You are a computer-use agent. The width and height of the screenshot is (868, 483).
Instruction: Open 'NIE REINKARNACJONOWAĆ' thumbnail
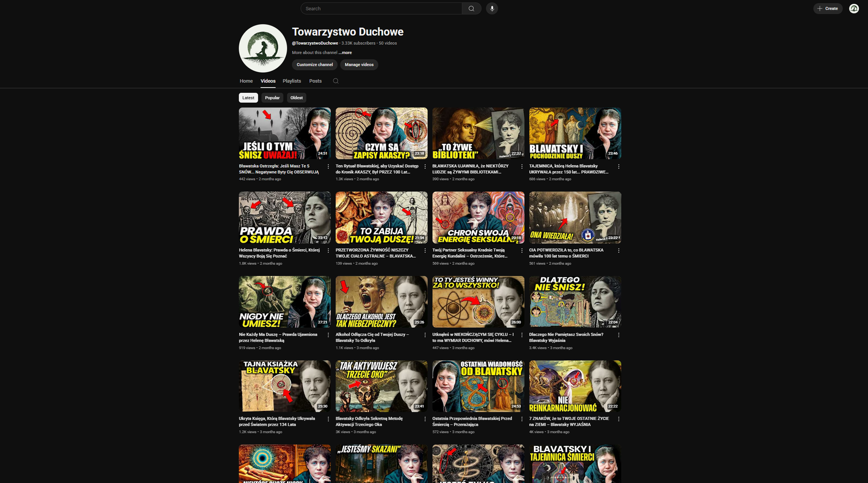click(575, 386)
